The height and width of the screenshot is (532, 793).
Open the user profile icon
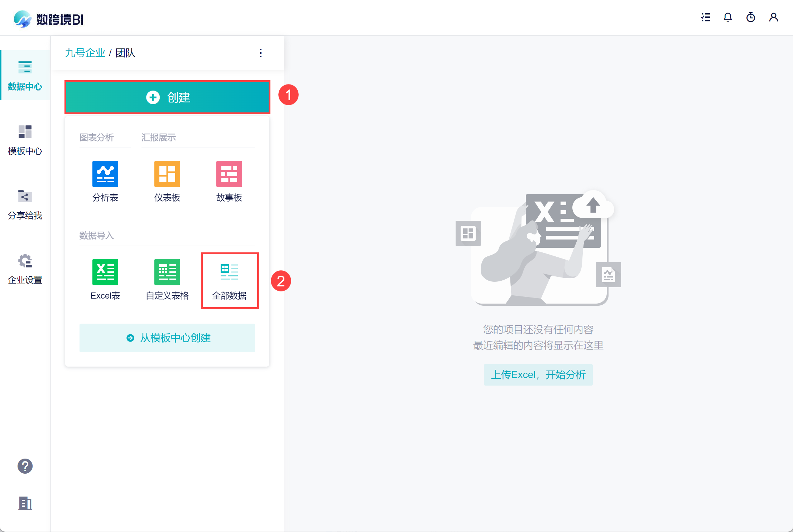pos(773,18)
